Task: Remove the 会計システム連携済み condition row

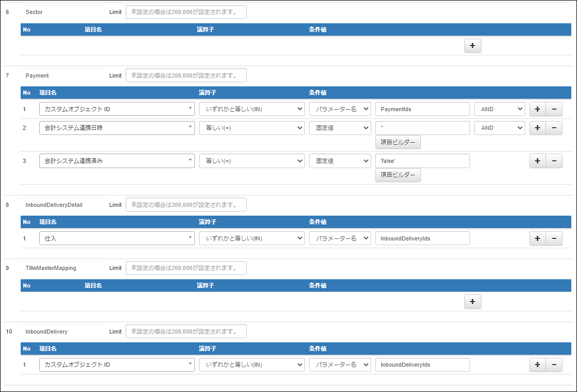Action: 554,161
